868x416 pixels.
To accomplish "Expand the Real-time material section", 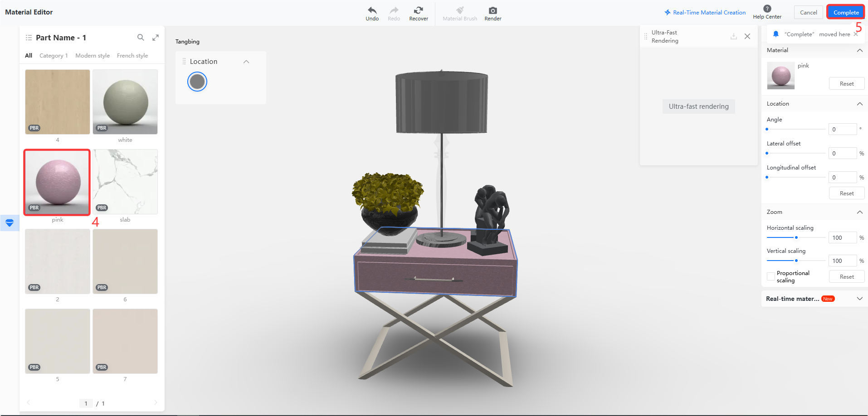I will point(859,299).
